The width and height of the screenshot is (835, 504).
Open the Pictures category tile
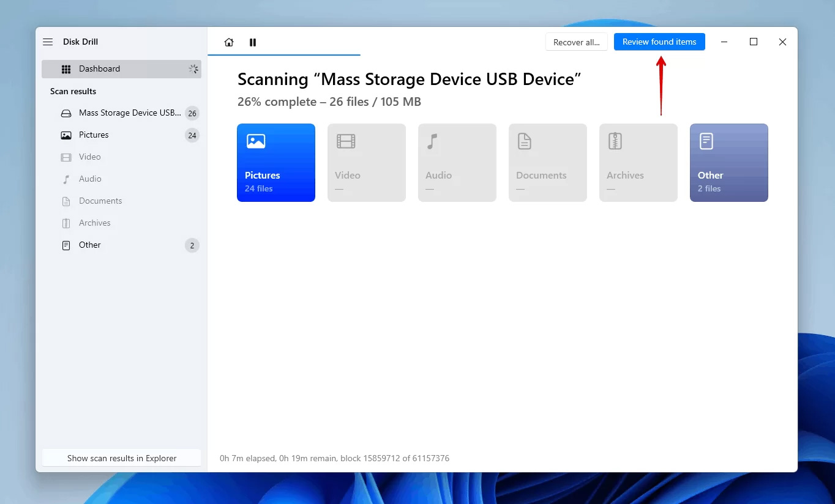pyautogui.click(x=276, y=163)
